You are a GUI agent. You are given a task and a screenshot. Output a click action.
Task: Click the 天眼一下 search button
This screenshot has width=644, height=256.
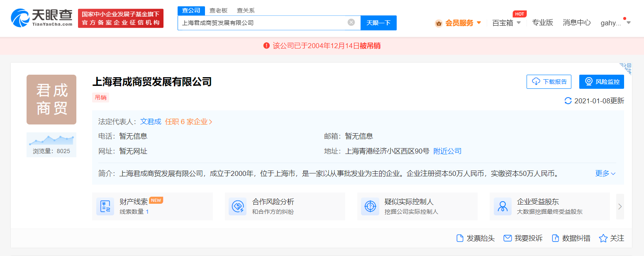(378, 23)
